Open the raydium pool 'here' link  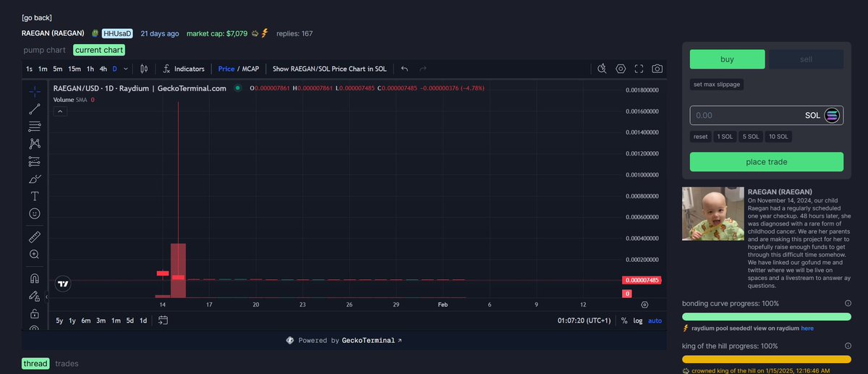(807, 328)
